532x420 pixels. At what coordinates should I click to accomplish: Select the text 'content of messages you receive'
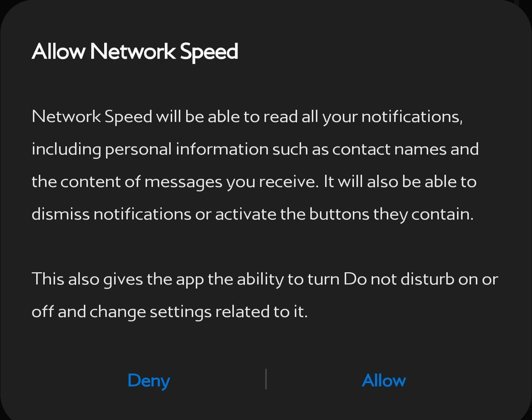click(189, 182)
